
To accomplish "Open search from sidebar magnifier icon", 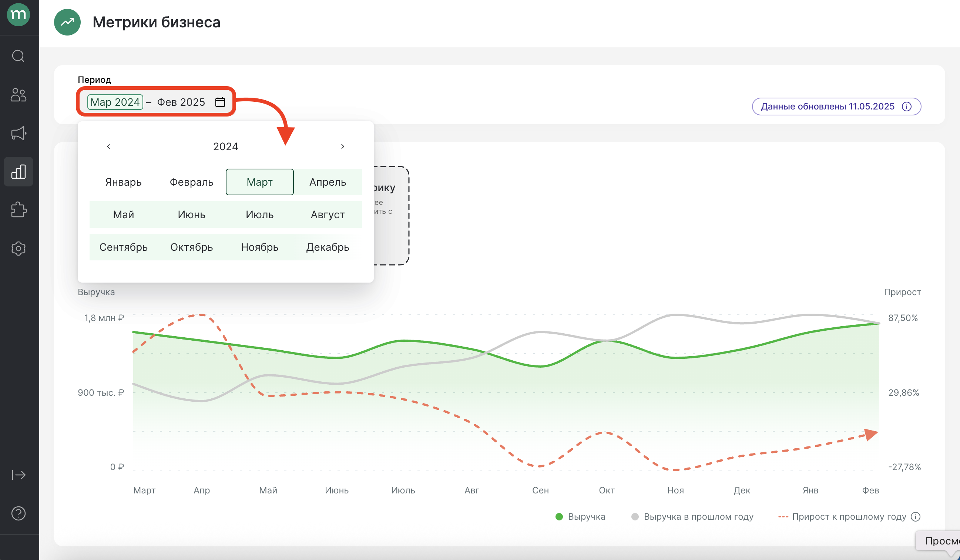I will click(18, 56).
